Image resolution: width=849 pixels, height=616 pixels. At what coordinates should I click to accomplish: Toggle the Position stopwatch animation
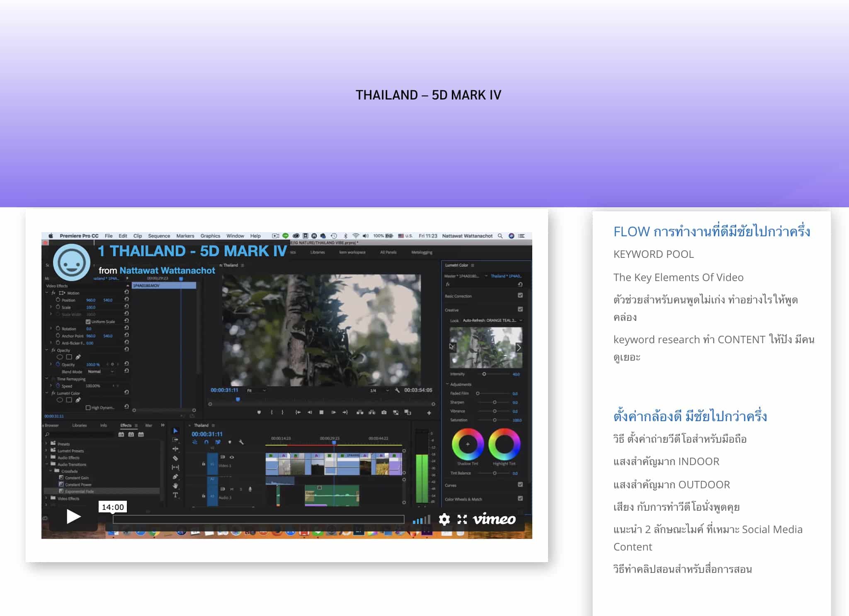click(x=58, y=300)
